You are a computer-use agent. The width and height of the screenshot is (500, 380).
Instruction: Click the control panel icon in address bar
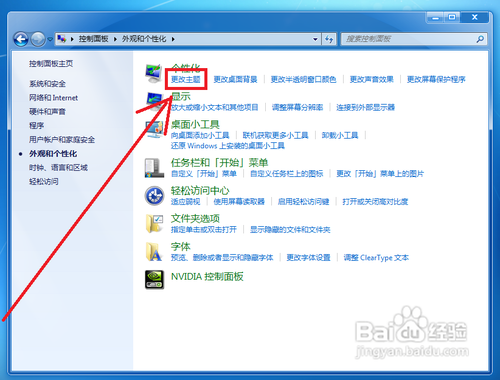[61, 39]
